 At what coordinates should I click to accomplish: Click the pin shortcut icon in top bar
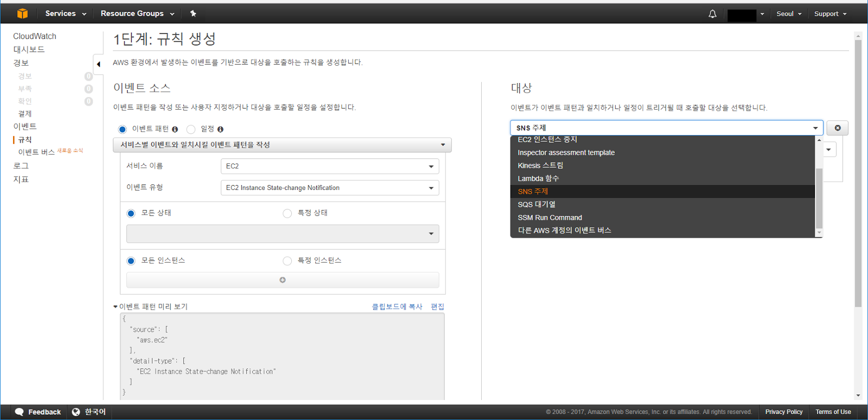click(193, 14)
